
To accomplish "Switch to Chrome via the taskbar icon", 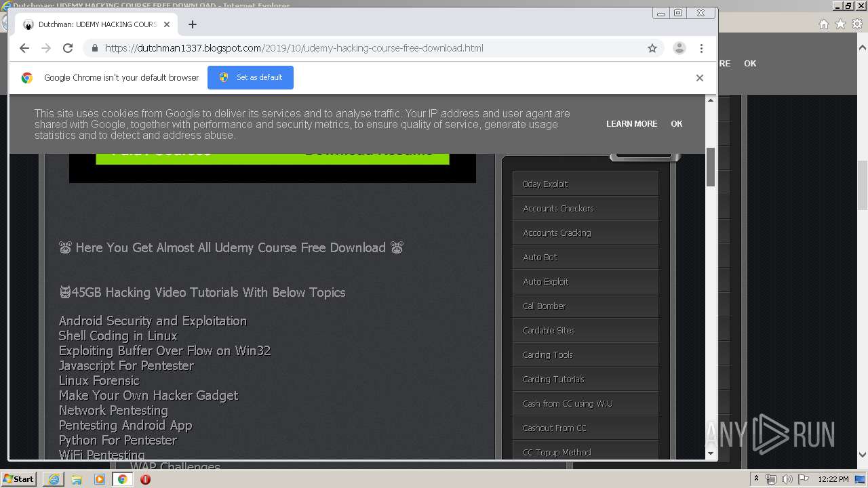I will 123,479.
